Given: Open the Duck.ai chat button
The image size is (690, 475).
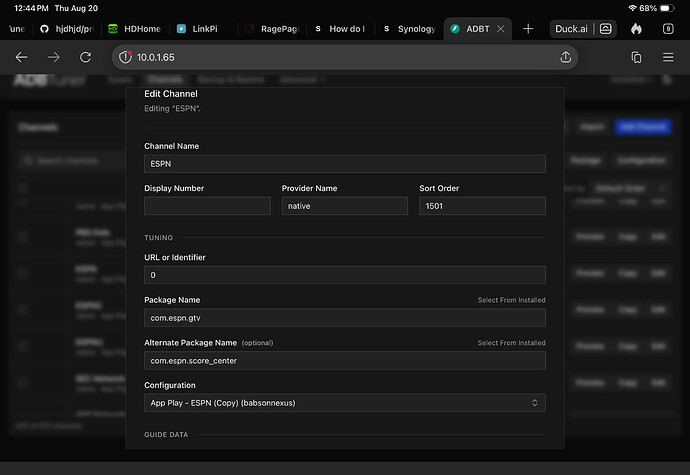Looking at the screenshot, I should [583, 29].
